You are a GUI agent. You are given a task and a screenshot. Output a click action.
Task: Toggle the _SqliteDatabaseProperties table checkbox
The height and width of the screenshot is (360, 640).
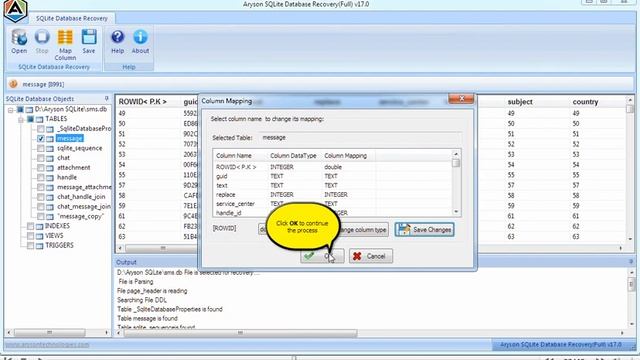coord(40,129)
